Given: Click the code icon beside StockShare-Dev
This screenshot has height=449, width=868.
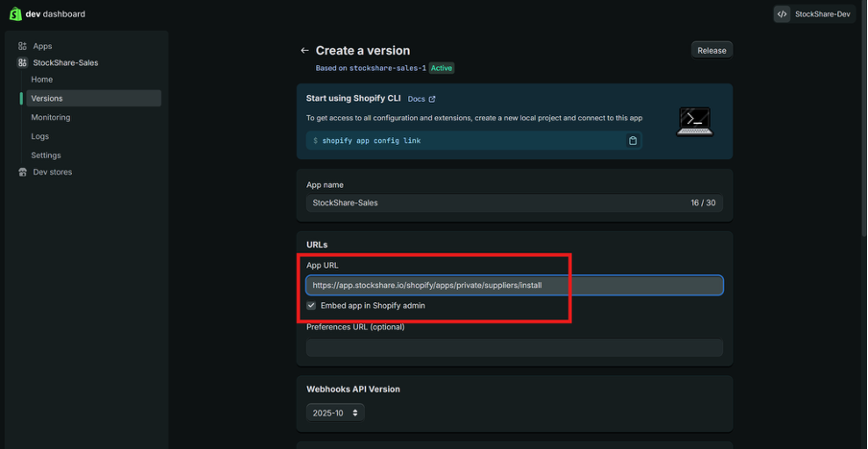Looking at the screenshot, I should [783, 14].
